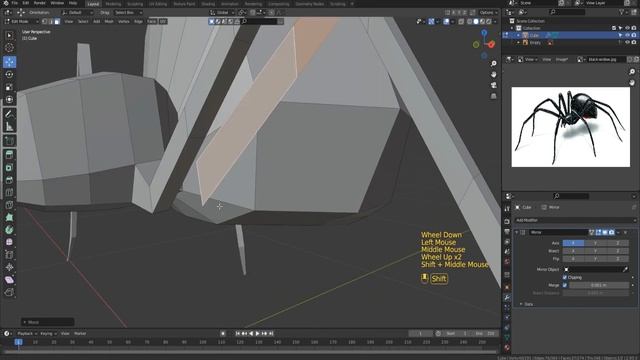
Task: Choose the Inset Faces tool
Action: (9, 168)
